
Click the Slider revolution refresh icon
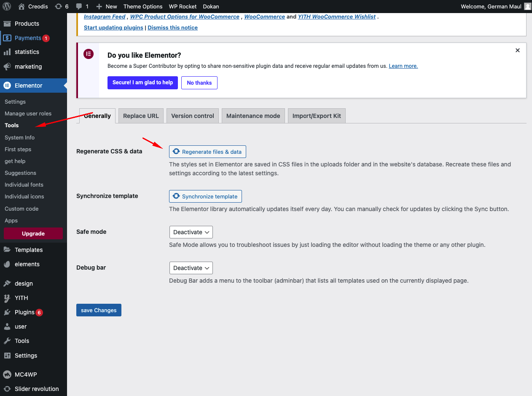7,389
